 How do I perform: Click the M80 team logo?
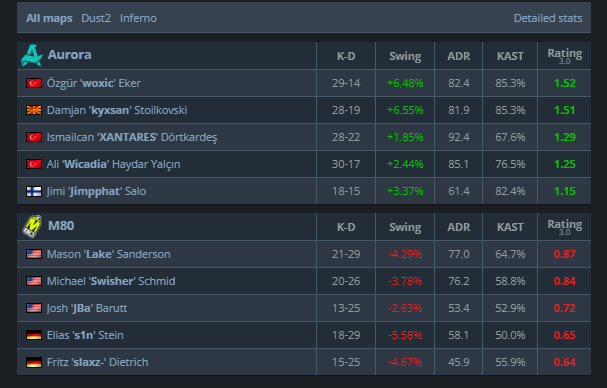click(x=32, y=227)
